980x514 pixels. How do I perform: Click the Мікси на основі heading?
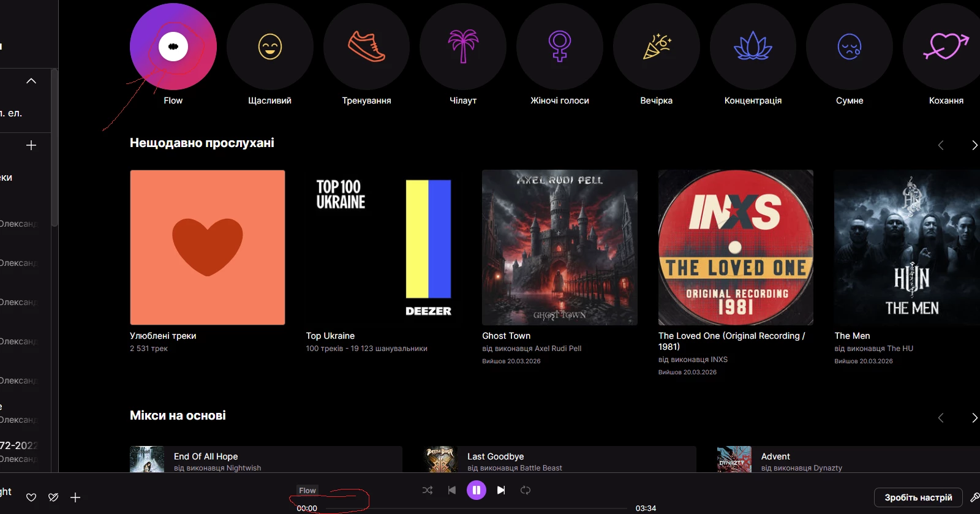(178, 415)
